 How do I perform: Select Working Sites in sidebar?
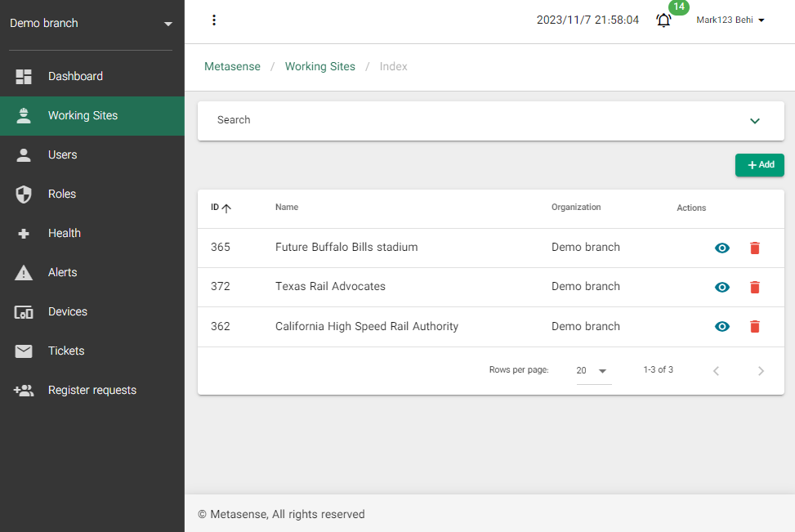click(92, 115)
